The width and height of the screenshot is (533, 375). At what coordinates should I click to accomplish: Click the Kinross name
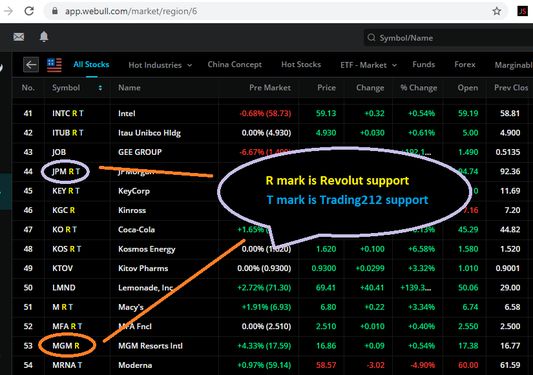132,210
